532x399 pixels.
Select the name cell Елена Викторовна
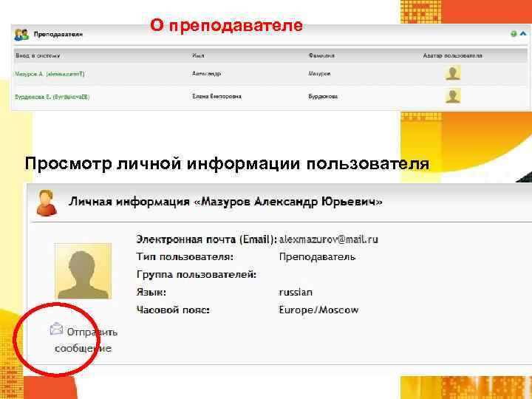(x=216, y=96)
